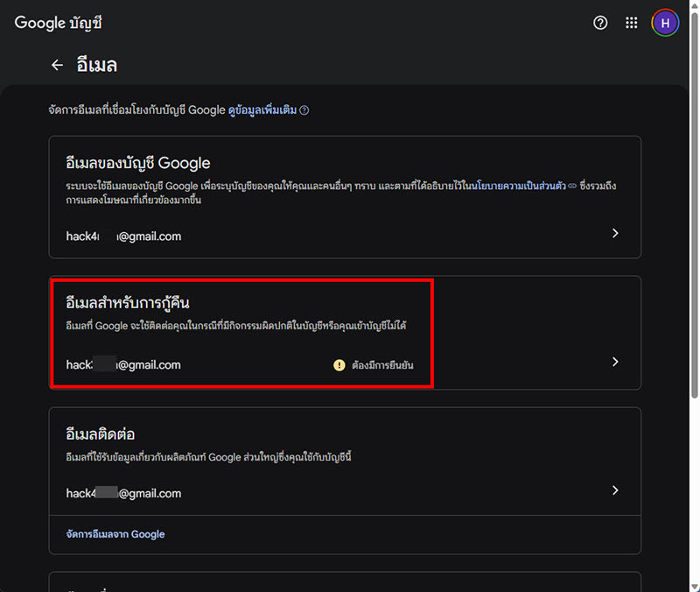Screen dimensions: 700x592
Task: Expand the Google account email row chevron
Action: tap(615, 233)
